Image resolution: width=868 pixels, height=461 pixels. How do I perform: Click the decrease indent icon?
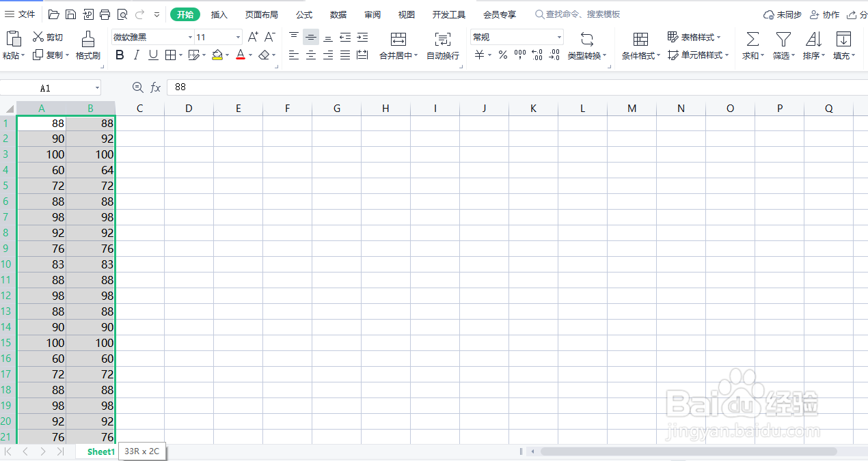point(345,37)
